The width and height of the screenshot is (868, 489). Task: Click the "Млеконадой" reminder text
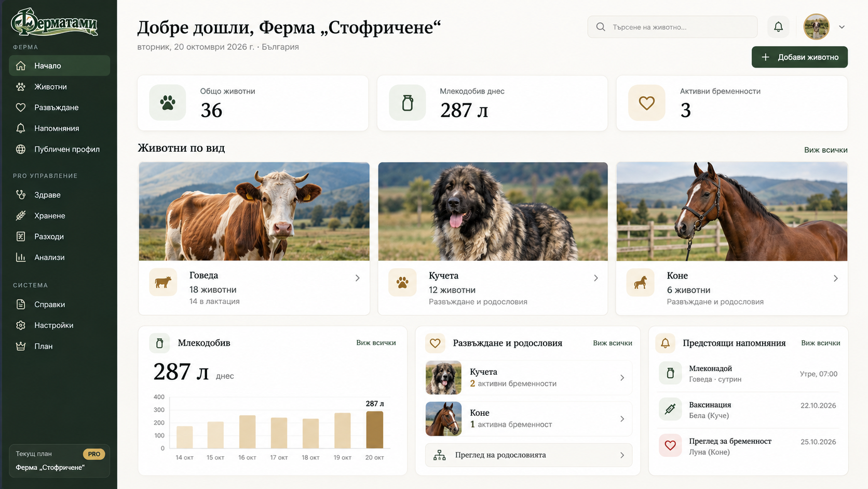(710, 368)
